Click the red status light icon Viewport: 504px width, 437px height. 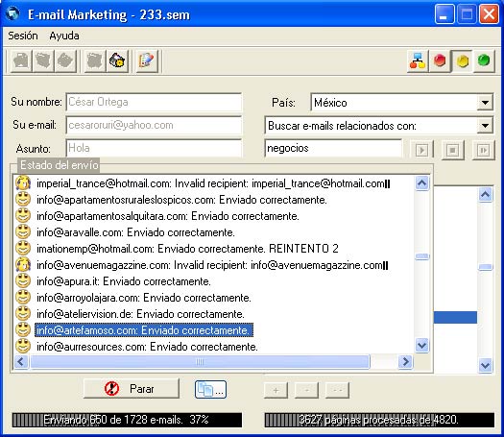pyautogui.click(x=440, y=61)
